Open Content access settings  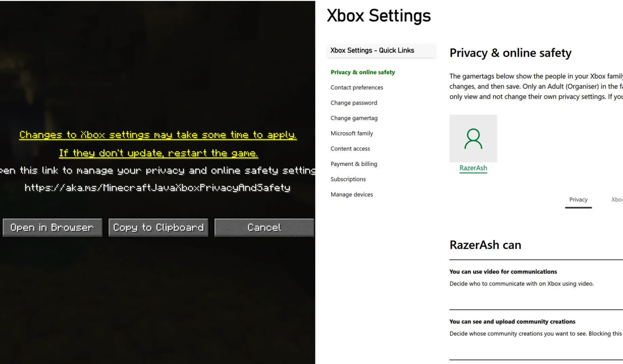click(350, 149)
